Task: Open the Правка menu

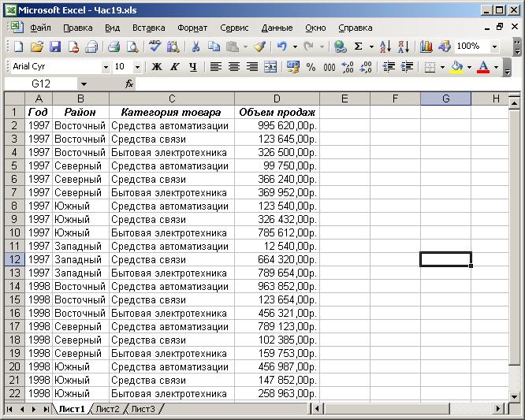Action: point(78,28)
